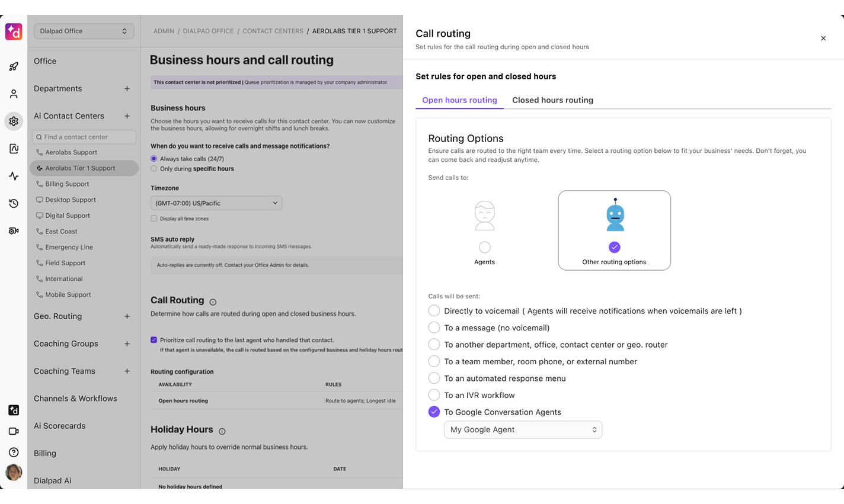Image resolution: width=844 pixels, height=504 pixels.
Task: Enable the Always take calls 24/7 option
Action: pos(154,158)
